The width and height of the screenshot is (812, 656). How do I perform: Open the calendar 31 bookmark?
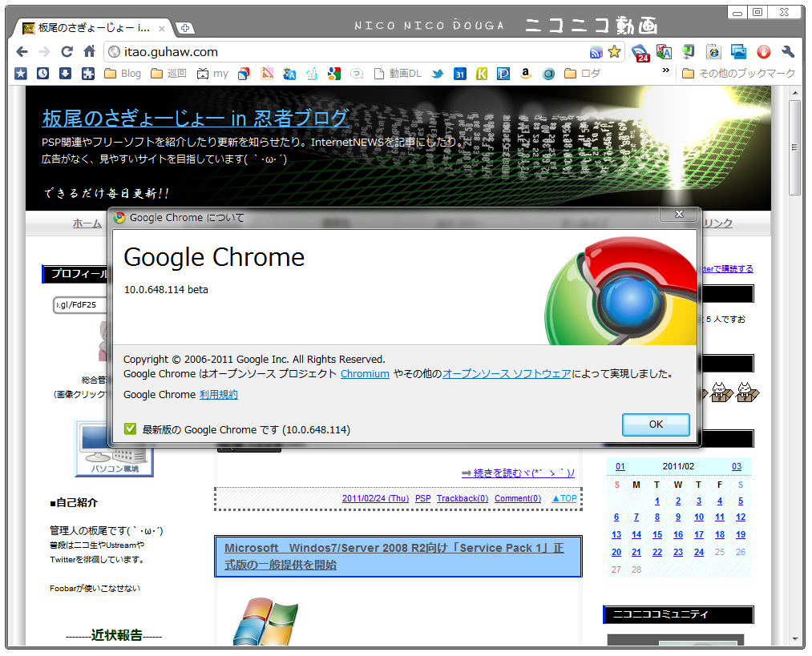(460, 74)
